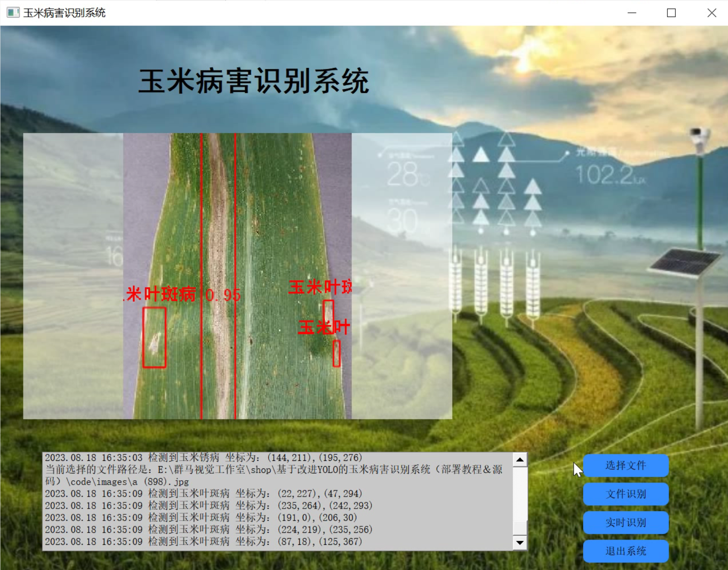Click the red 米叶斑病 0.95 detection label

pyautogui.click(x=183, y=294)
